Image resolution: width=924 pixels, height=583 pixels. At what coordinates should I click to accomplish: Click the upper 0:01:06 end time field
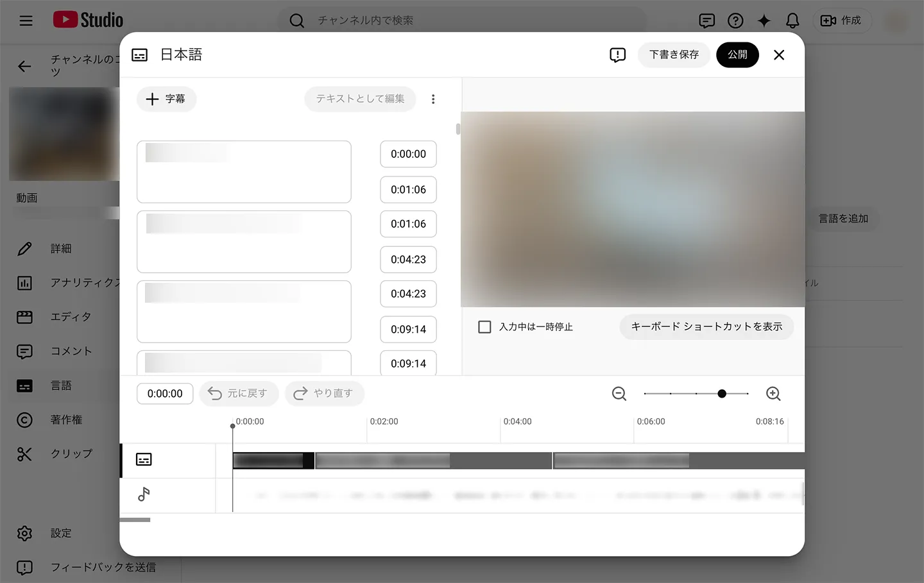tap(408, 190)
